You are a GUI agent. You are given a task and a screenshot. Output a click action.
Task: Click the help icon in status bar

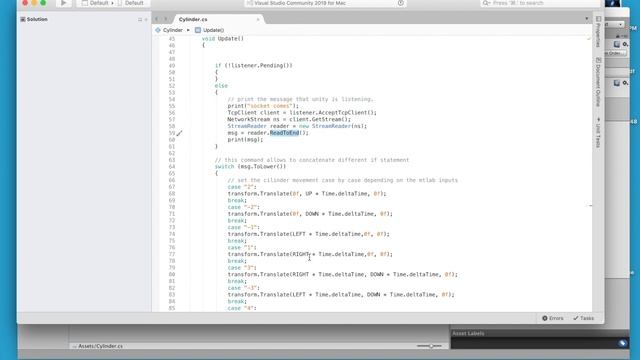(400, 3)
